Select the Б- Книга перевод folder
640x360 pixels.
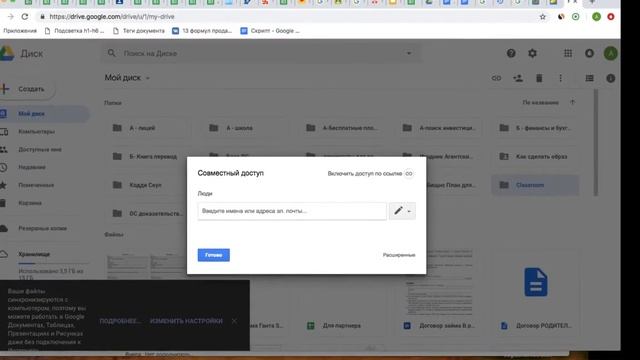pos(148,156)
